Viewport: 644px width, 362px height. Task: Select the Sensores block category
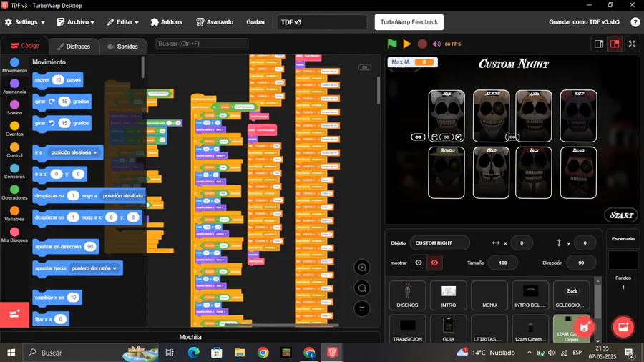14,172
